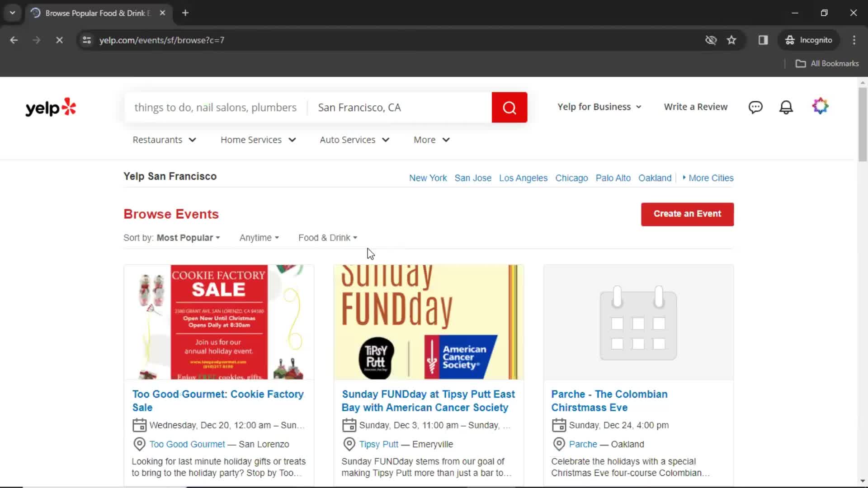Click the Cookie Factory Sale thumbnail
Image resolution: width=868 pixels, height=488 pixels.
[219, 322]
